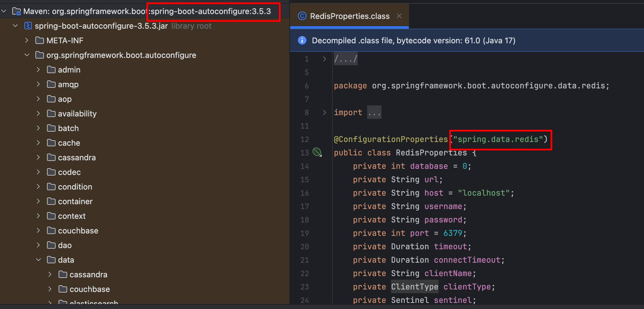Collapse the data package
This screenshot has height=309, width=644.
[38, 260]
